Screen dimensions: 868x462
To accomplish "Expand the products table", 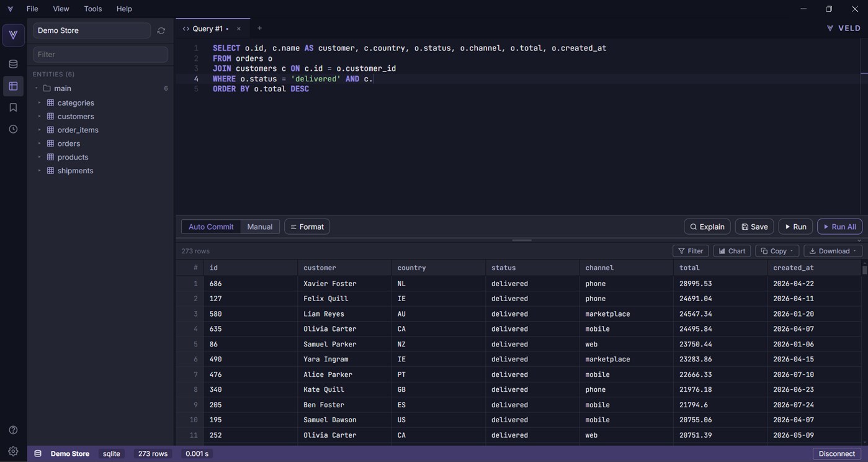I will [x=39, y=157].
